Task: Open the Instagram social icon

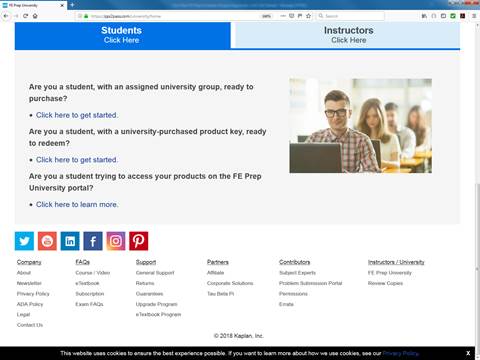Action: click(x=116, y=241)
